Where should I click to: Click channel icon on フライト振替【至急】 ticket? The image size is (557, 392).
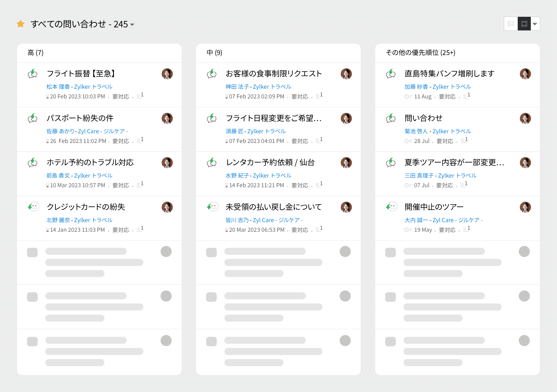[33, 74]
